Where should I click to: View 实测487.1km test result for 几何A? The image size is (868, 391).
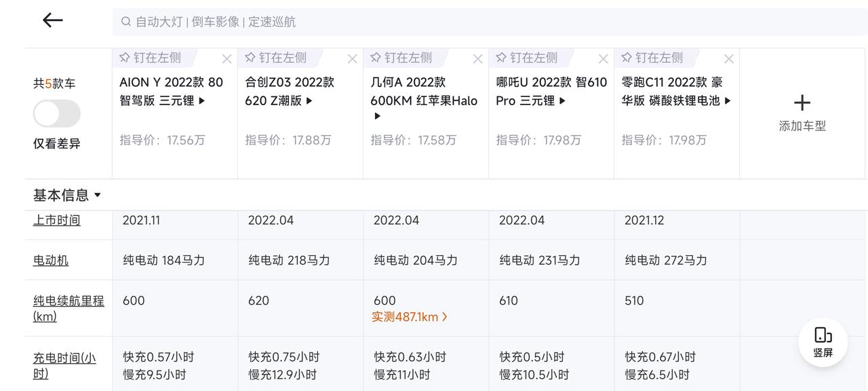coord(410,317)
